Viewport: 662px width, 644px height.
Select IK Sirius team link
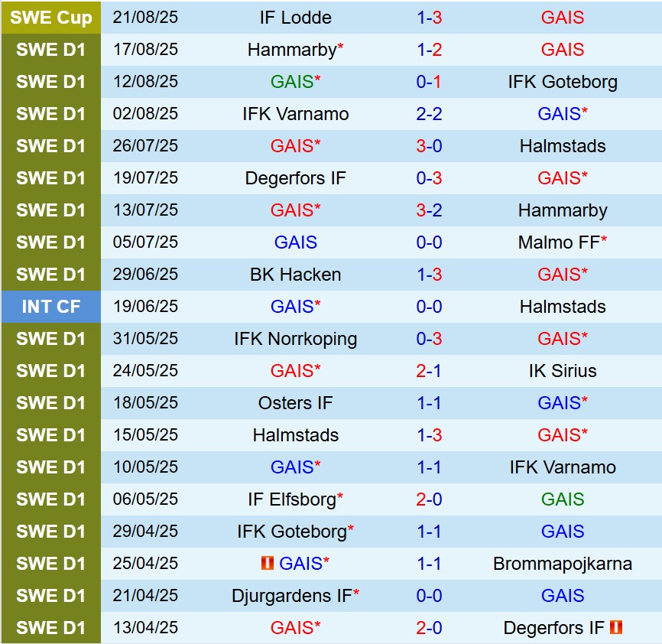click(563, 371)
